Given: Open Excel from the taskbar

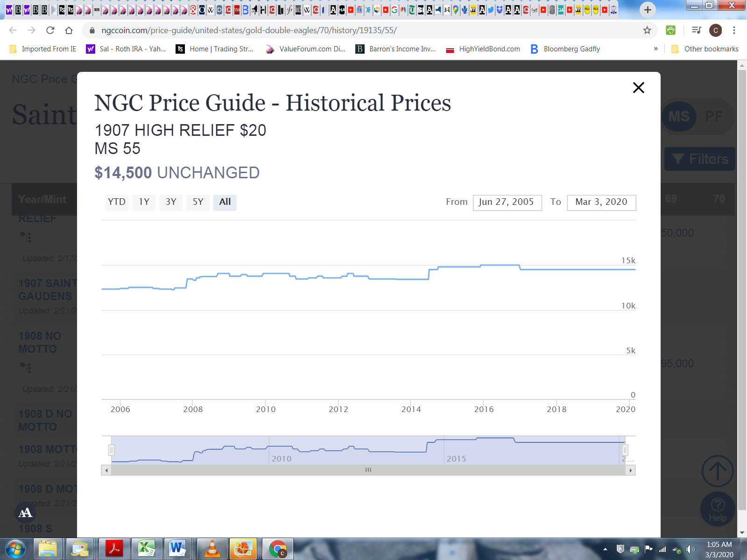Looking at the screenshot, I should coord(147,548).
